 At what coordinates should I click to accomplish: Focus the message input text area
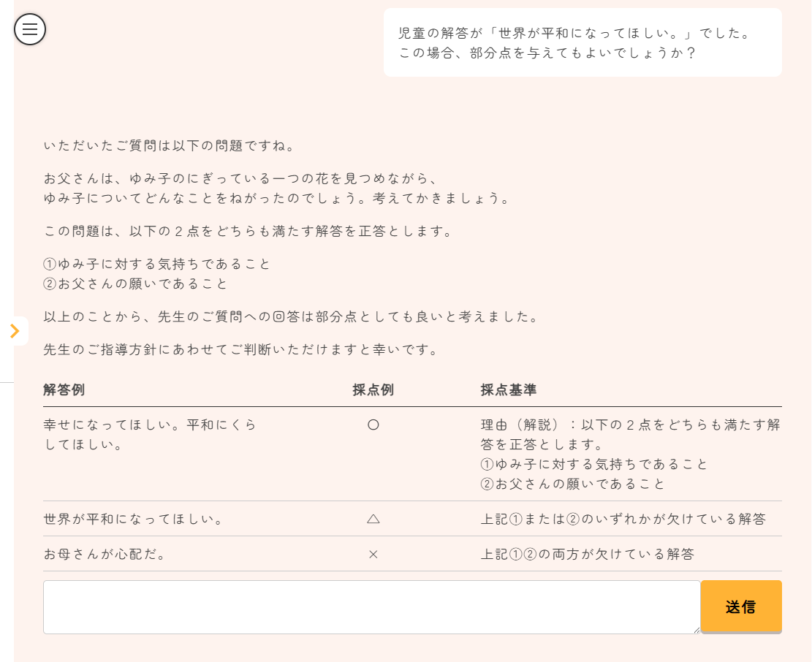coord(371,606)
